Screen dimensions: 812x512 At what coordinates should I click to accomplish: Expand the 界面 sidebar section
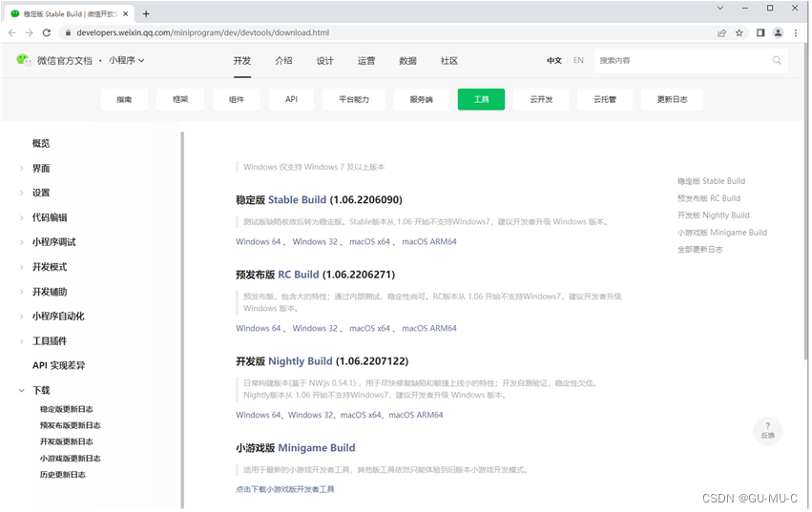(x=21, y=168)
